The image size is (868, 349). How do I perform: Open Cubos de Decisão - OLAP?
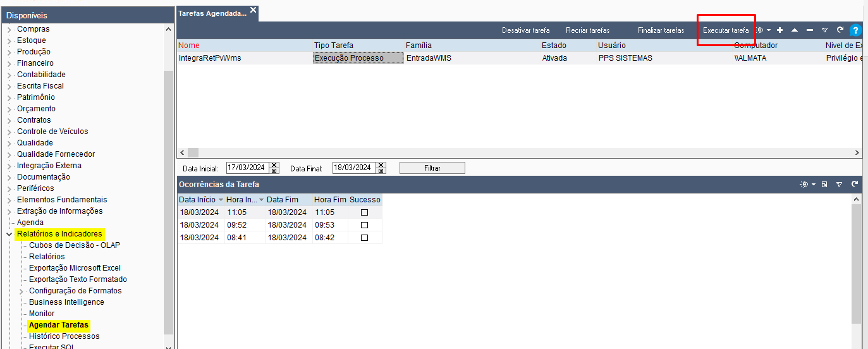coord(75,245)
